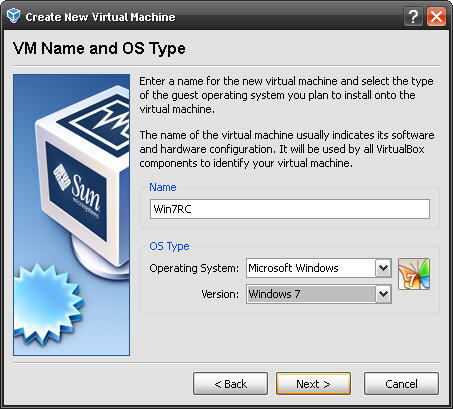453x409 pixels.
Task: Click the Windows 7 OS type icon
Action: click(x=414, y=274)
